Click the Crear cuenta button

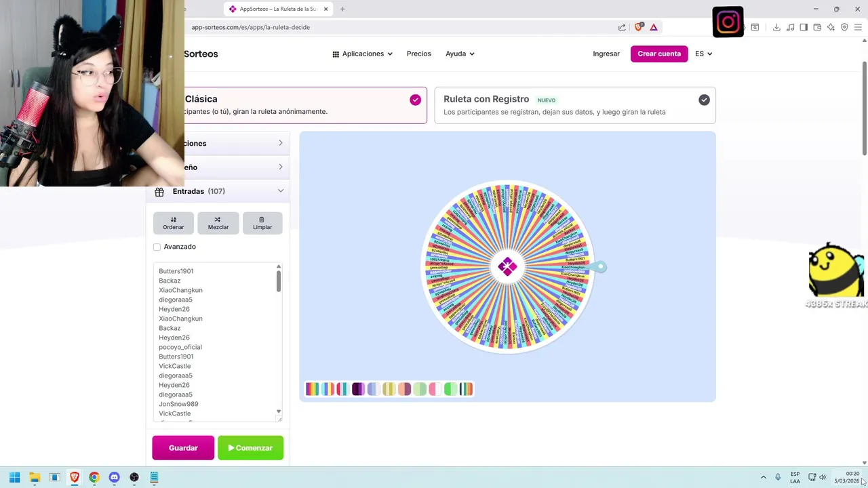click(x=659, y=54)
